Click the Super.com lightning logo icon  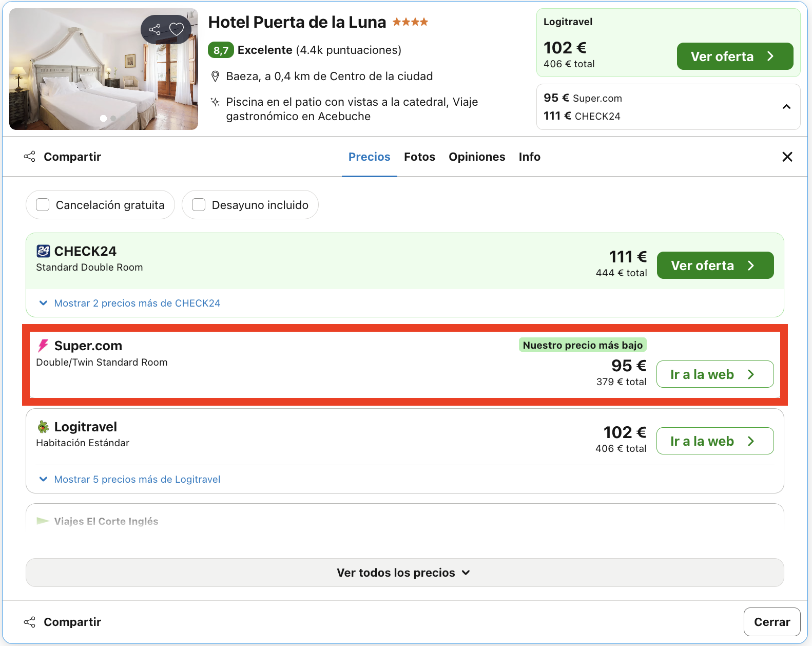click(43, 346)
